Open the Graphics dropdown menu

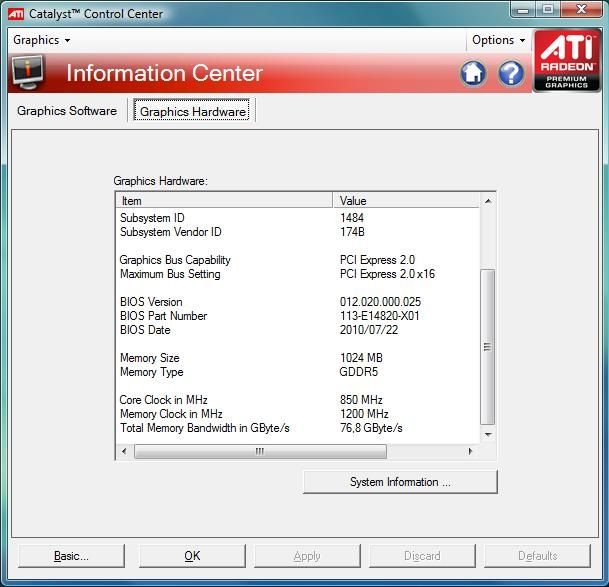[x=42, y=40]
